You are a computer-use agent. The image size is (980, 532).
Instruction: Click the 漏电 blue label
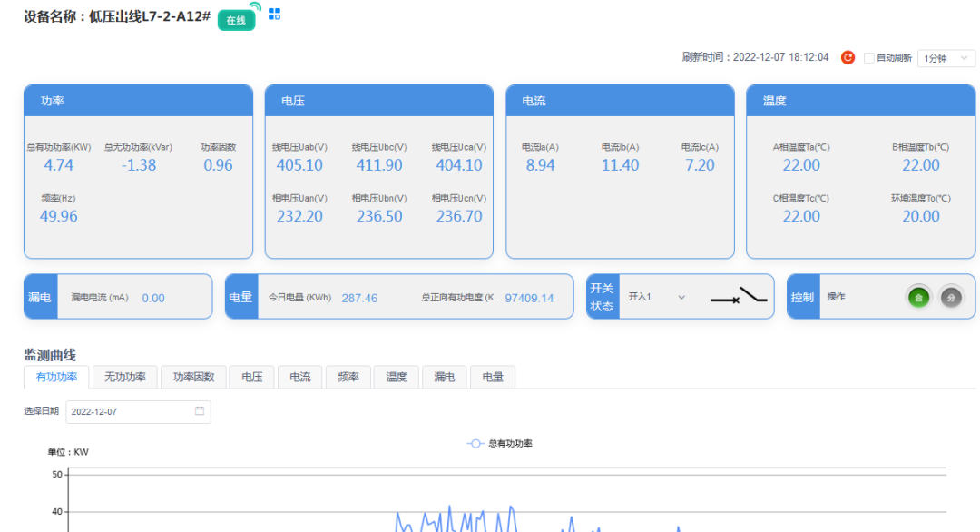pyautogui.click(x=41, y=297)
